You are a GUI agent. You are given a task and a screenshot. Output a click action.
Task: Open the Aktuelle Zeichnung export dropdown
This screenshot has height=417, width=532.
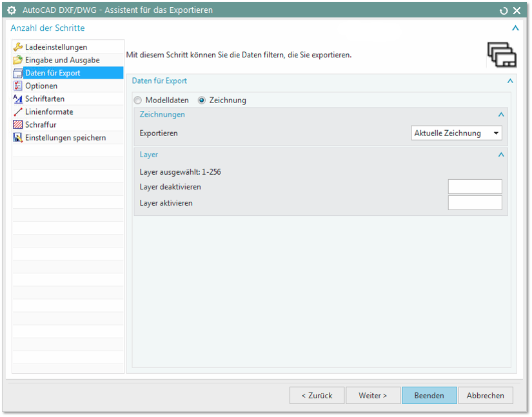pos(457,133)
